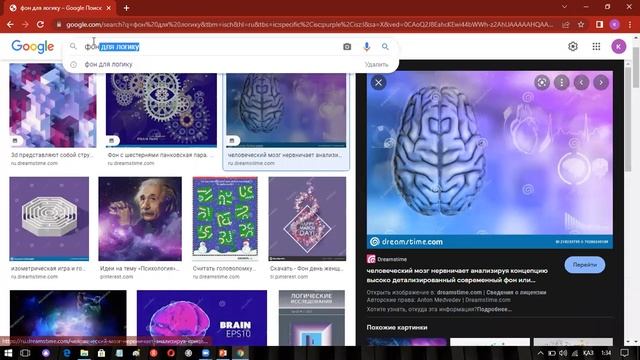Click the share page icon in address bar
This screenshot has width=640, height=360.
(x=566, y=24)
